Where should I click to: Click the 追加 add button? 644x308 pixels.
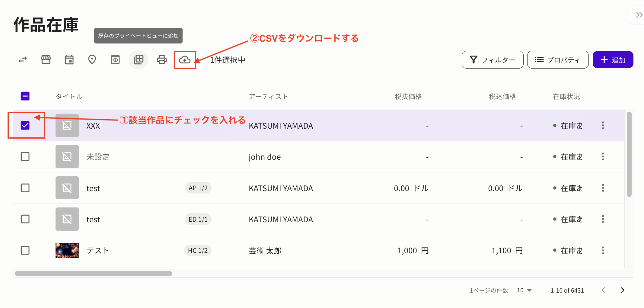(x=613, y=60)
